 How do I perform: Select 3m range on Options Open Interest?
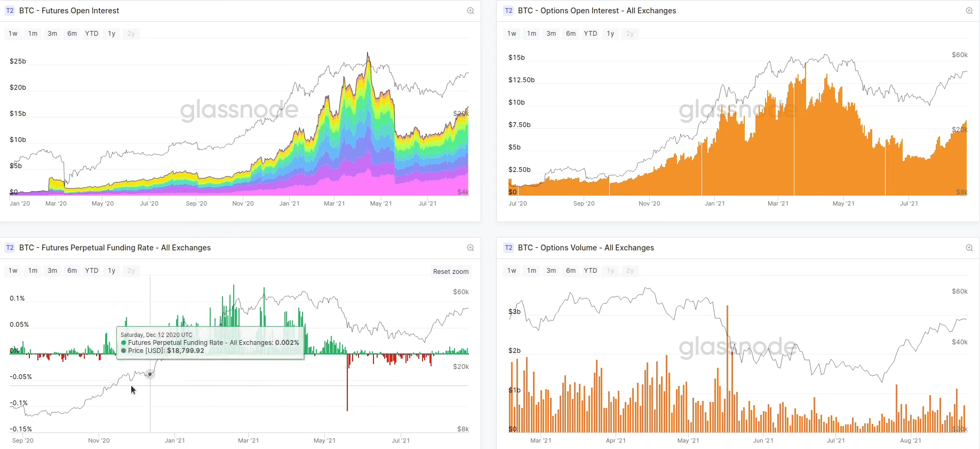click(551, 34)
